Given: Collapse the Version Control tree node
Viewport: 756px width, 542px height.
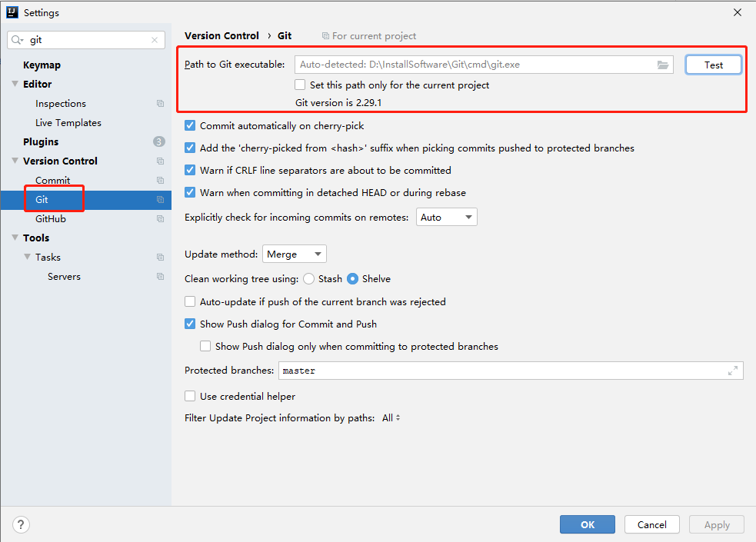Looking at the screenshot, I should [x=15, y=161].
